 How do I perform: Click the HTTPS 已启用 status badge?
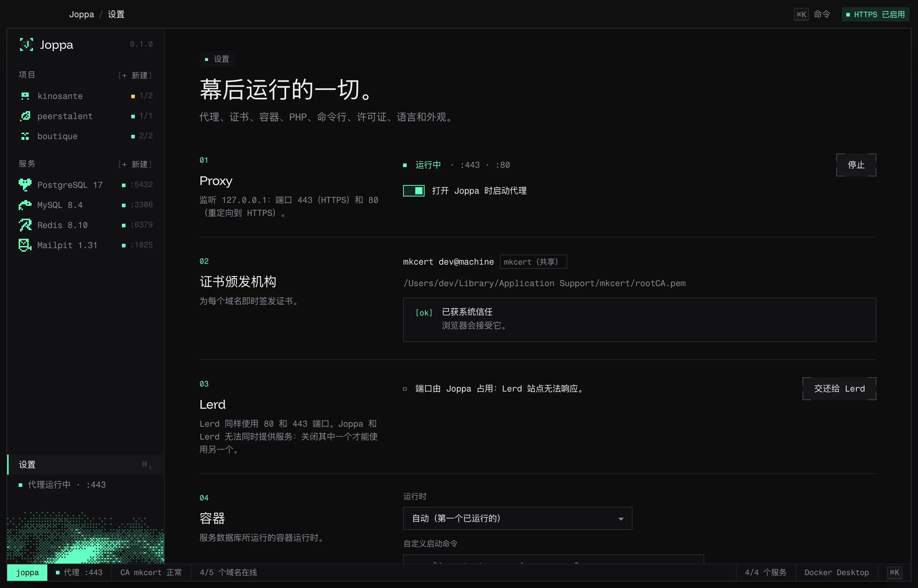pos(876,14)
